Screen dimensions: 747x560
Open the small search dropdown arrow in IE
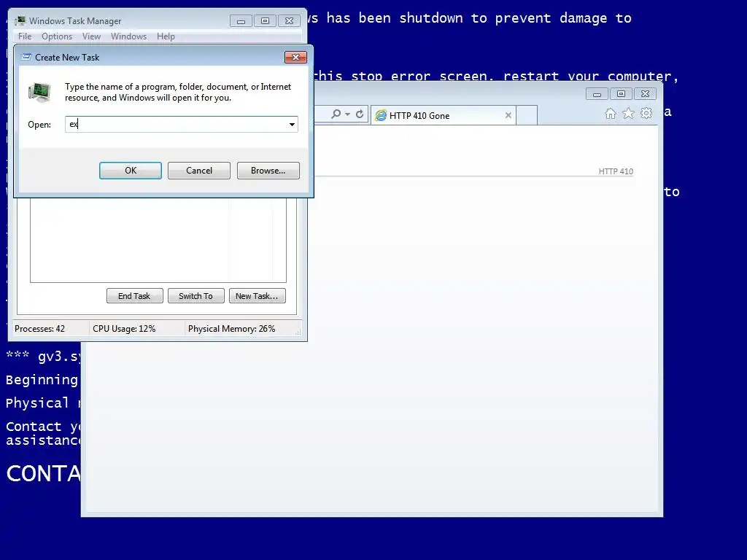pos(347,114)
